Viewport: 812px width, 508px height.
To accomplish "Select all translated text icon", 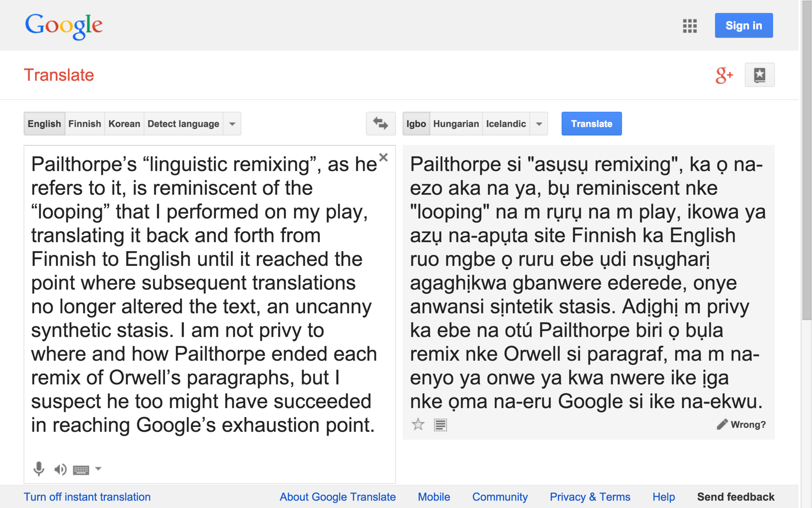I will coord(440,425).
